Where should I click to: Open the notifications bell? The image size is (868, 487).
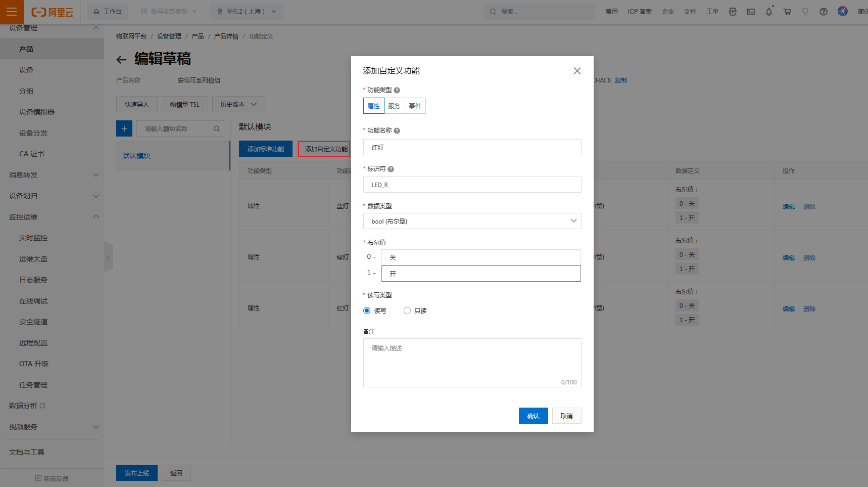click(x=769, y=12)
